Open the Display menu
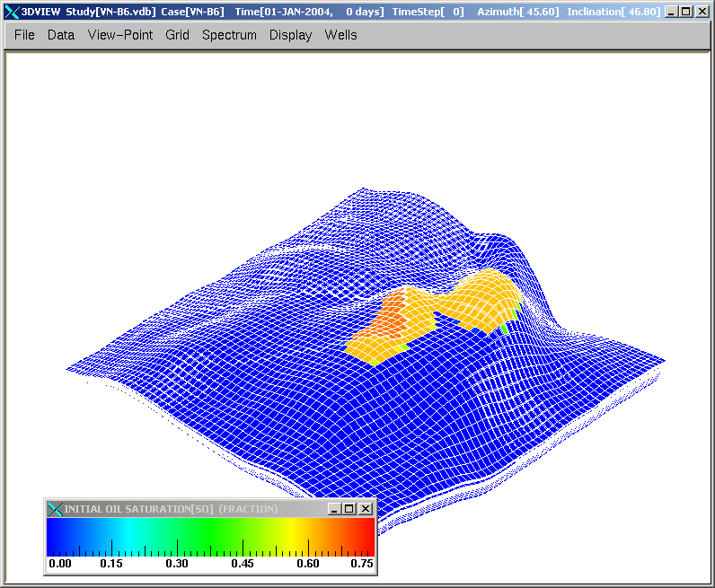Image resolution: width=715 pixels, height=588 pixels. (x=290, y=35)
